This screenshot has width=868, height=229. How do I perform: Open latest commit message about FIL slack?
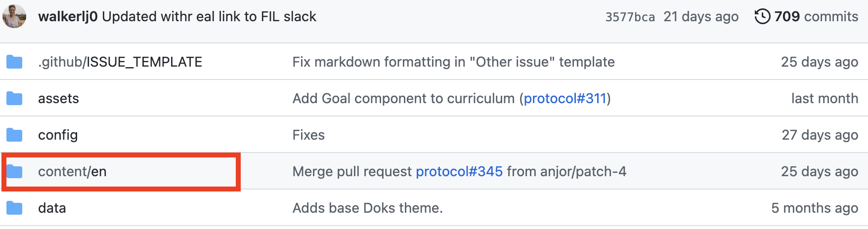209,17
